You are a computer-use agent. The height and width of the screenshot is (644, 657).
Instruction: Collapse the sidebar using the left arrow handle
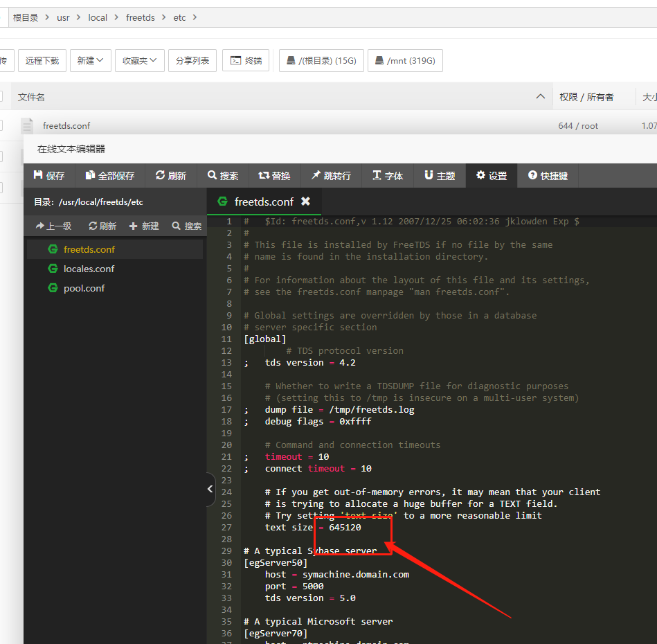coord(210,489)
